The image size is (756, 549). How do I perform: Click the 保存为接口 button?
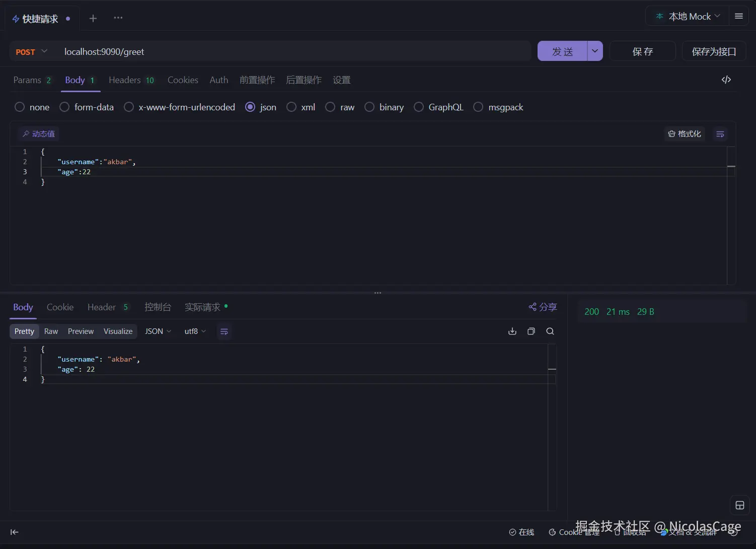click(x=714, y=51)
